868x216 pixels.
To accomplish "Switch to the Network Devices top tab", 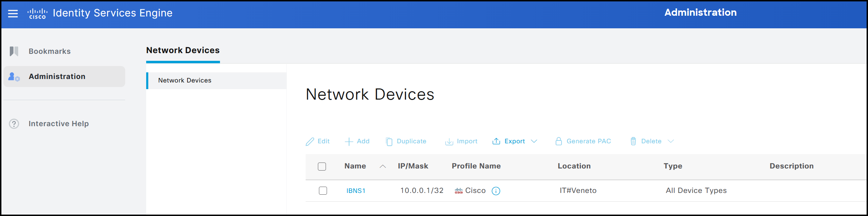I will click(x=183, y=51).
